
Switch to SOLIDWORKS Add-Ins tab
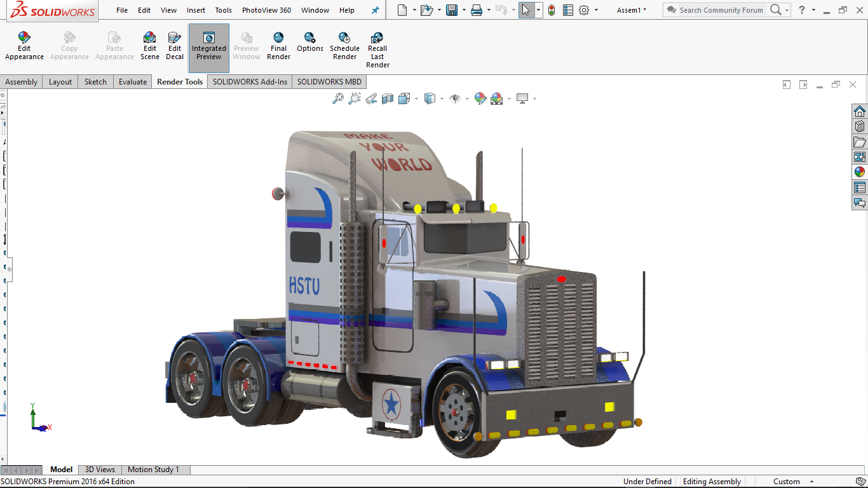(250, 81)
